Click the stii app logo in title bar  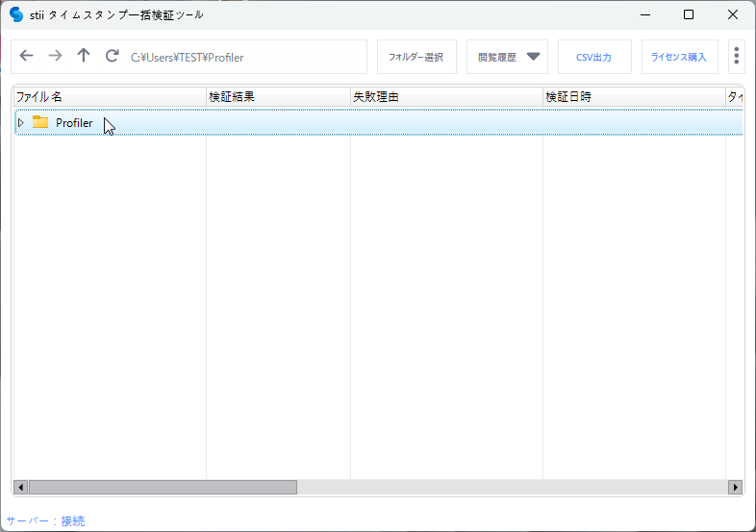pyautogui.click(x=16, y=14)
